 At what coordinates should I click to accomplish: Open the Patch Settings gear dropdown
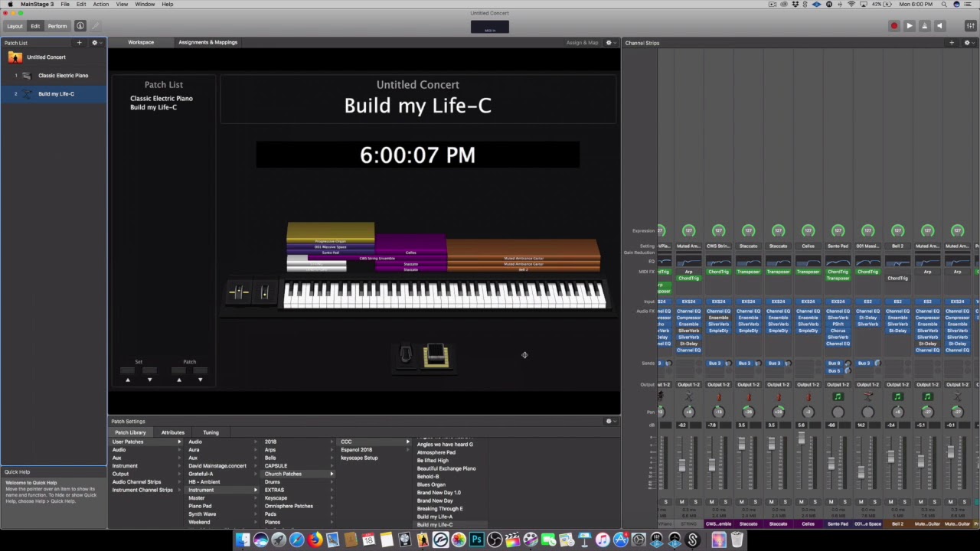[x=610, y=422]
